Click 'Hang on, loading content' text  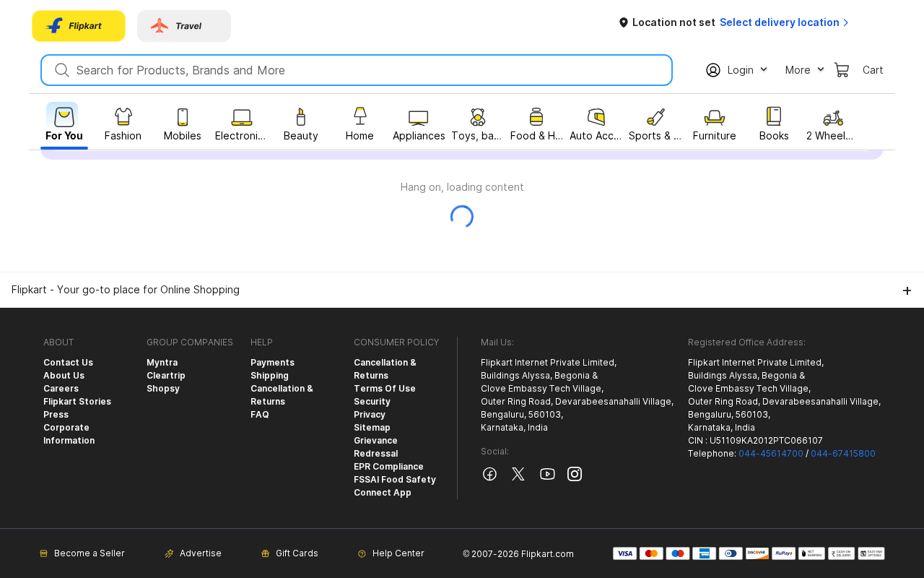[x=462, y=187]
